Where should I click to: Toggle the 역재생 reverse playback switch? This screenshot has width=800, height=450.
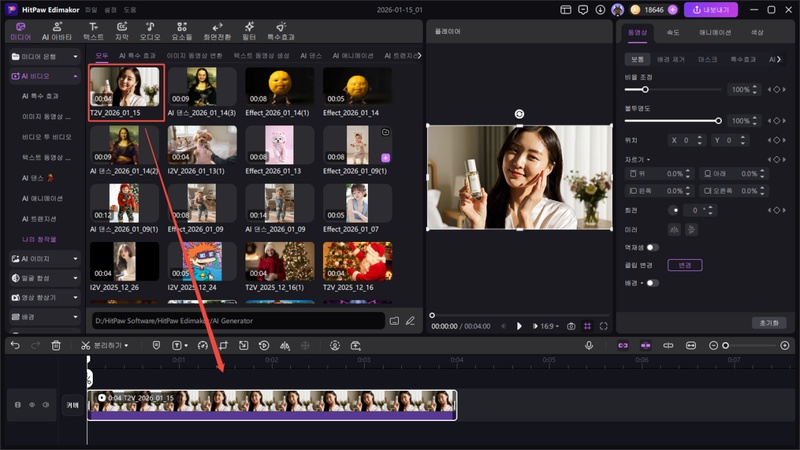[x=652, y=246]
